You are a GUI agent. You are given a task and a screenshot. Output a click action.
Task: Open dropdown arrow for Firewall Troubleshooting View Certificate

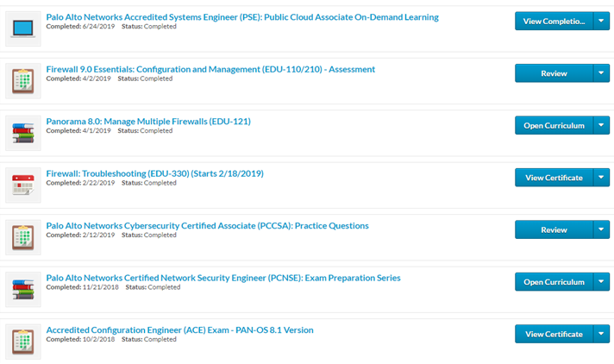point(602,178)
